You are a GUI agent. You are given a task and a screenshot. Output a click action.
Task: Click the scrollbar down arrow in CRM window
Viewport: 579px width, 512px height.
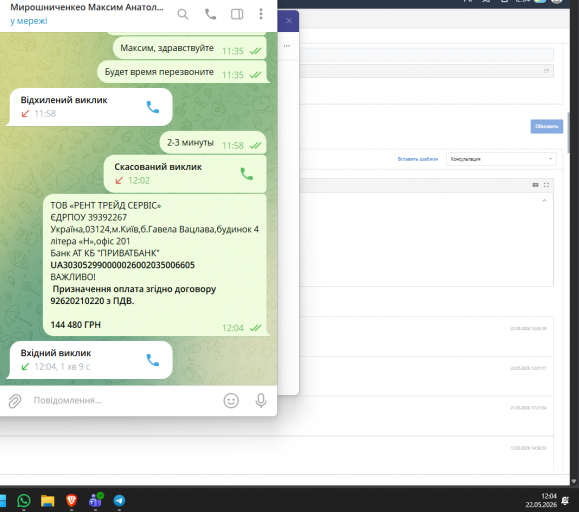click(574, 481)
